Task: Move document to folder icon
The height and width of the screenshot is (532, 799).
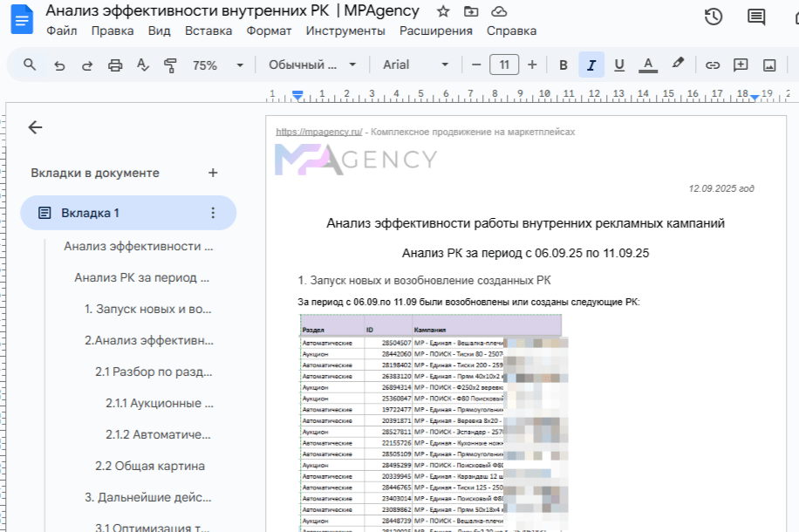Action: [x=471, y=11]
